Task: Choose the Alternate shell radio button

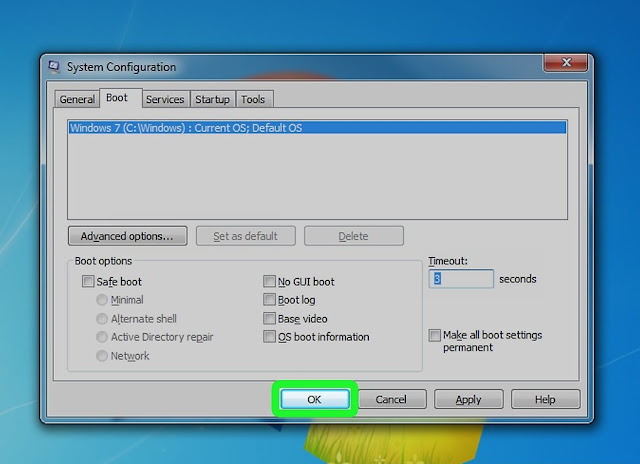Action: point(102,318)
